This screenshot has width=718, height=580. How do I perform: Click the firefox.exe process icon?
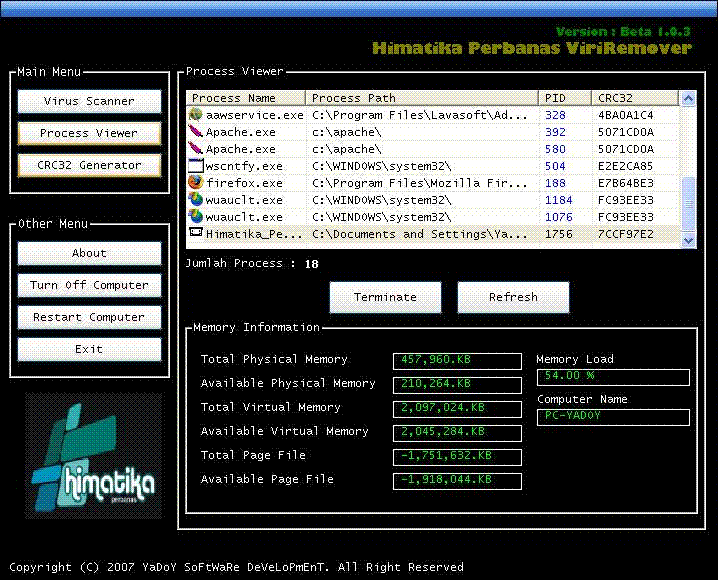[x=196, y=183]
